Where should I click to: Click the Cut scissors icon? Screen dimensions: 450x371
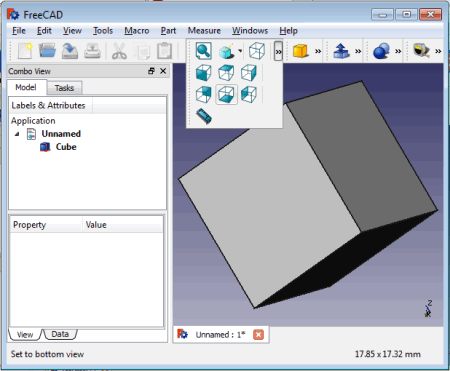[x=119, y=51]
